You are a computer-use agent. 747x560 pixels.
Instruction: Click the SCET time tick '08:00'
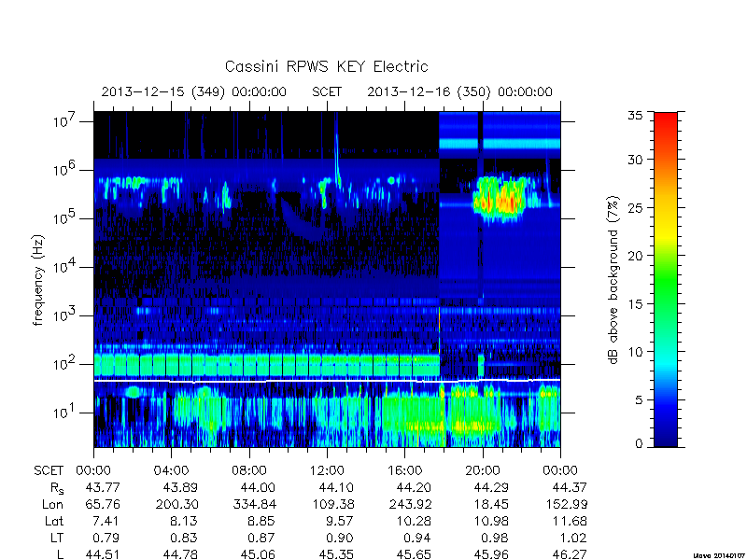(249, 470)
